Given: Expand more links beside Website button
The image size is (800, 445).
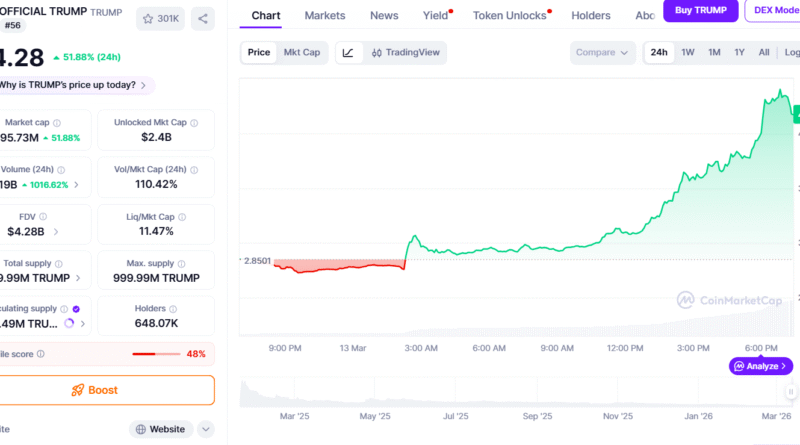Looking at the screenshot, I should (x=206, y=429).
